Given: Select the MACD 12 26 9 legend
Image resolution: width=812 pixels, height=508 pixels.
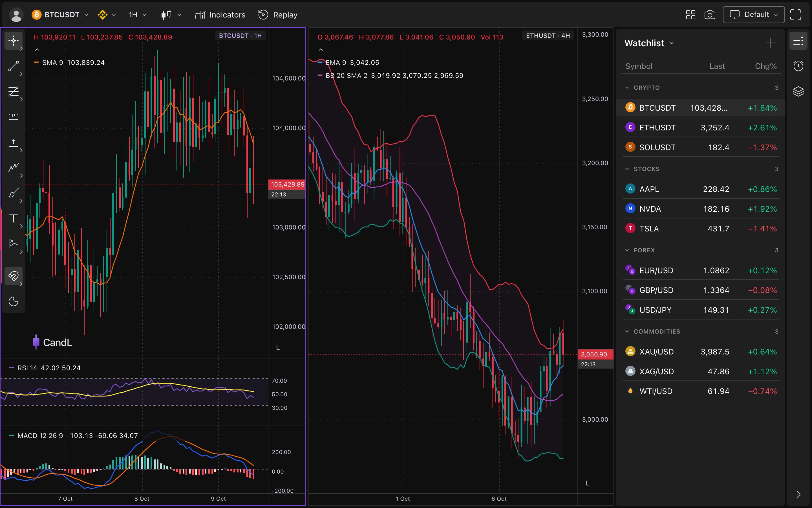Looking at the screenshot, I should (x=73, y=436).
